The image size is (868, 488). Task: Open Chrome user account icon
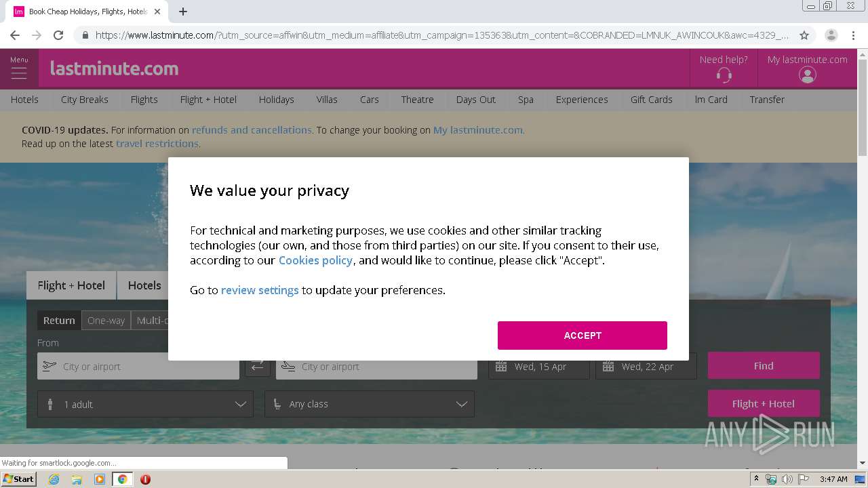(x=831, y=35)
